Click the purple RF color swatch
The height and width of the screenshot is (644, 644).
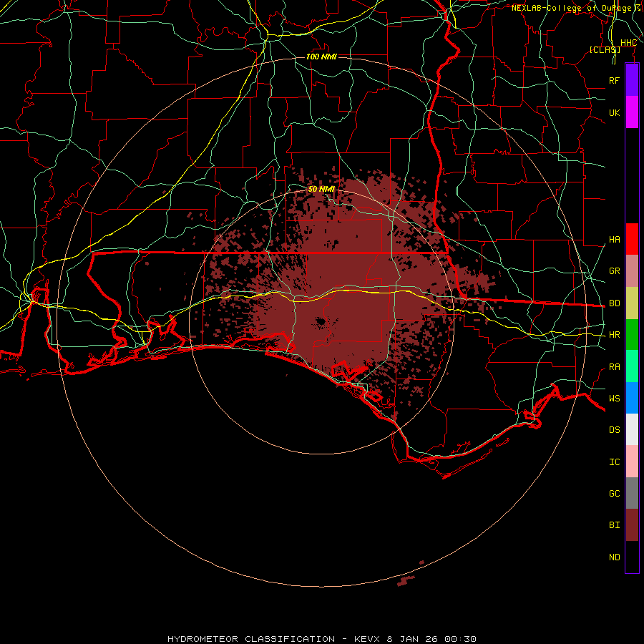pyautogui.click(x=632, y=80)
